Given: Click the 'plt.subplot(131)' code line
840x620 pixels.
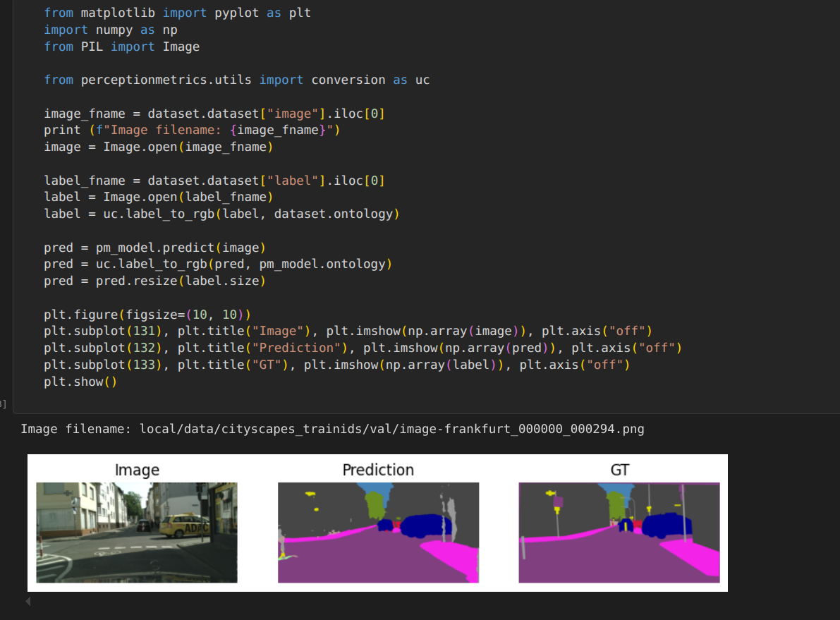Looking at the screenshot, I should pyautogui.click(x=348, y=332).
